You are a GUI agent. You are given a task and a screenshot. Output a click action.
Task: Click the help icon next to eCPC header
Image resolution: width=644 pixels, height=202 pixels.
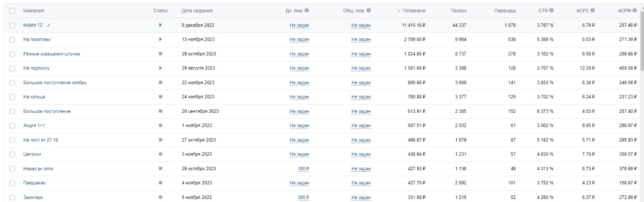[x=594, y=11]
